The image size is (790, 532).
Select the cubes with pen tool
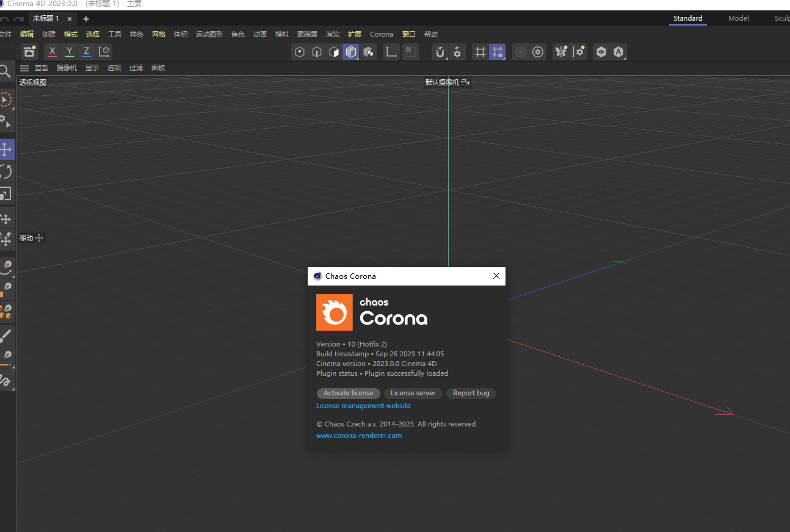[5, 312]
